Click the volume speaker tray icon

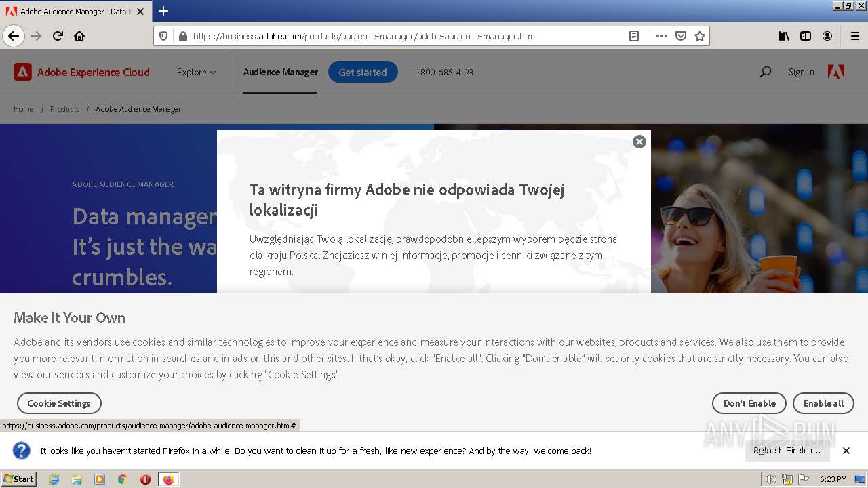tap(771, 479)
